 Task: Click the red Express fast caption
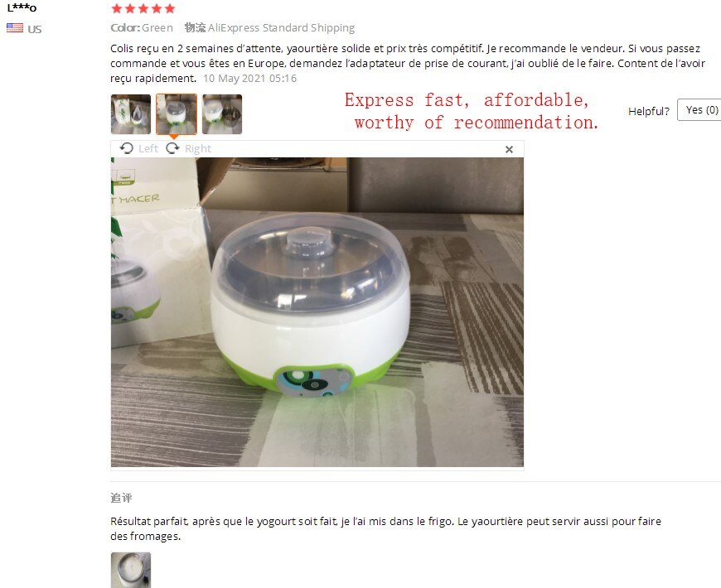coord(472,111)
